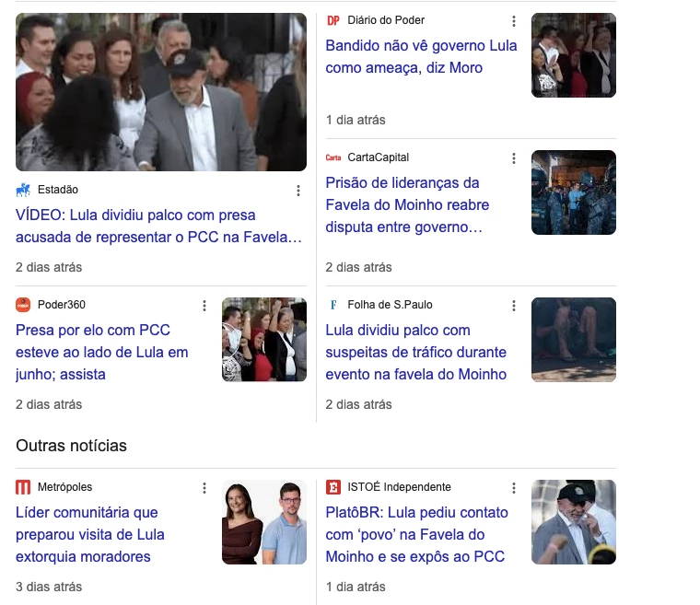Open three-dot menu for the Estadão article

(x=297, y=191)
